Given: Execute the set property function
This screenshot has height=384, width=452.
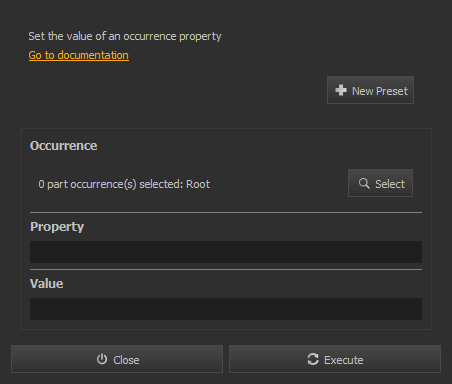Looking at the screenshot, I should (335, 359).
